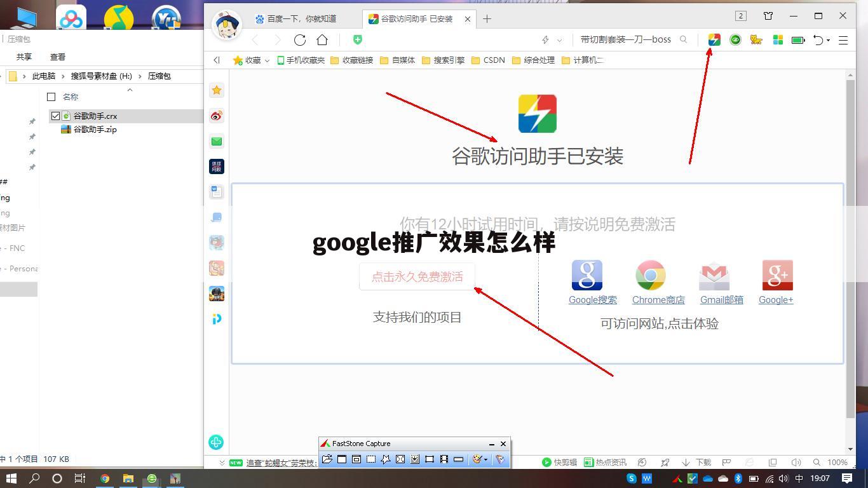Open the 谷歌访问助手 extension icon in toolbar
The height and width of the screenshot is (488, 868).
[714, 39]
